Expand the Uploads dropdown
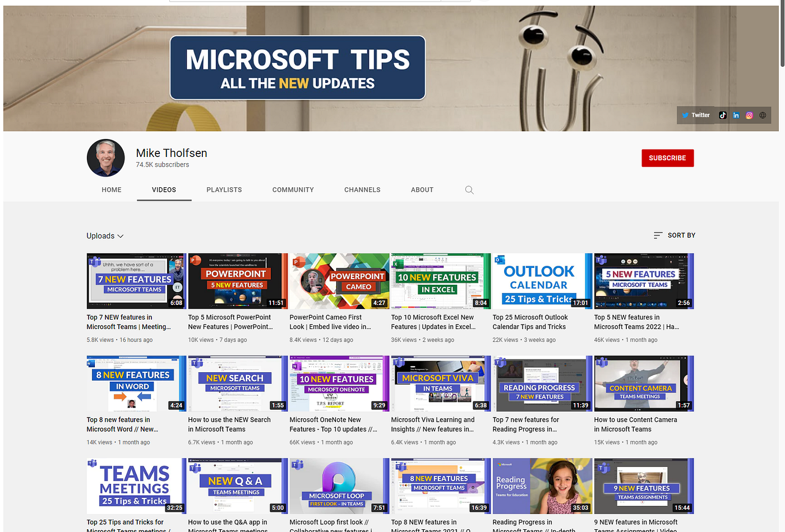Image resolution: width=785 pixels, height=532 pixels. (x=105, y=236)
